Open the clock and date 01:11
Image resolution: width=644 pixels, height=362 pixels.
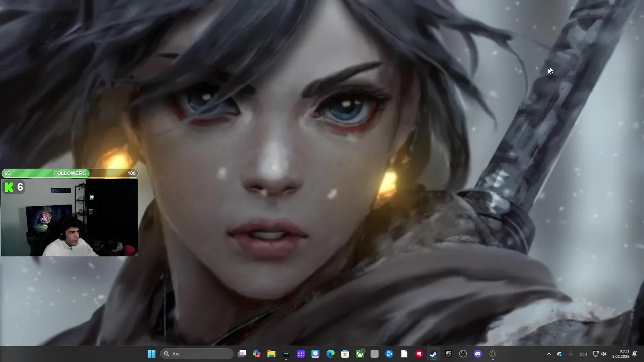click(x=621, y=354)
